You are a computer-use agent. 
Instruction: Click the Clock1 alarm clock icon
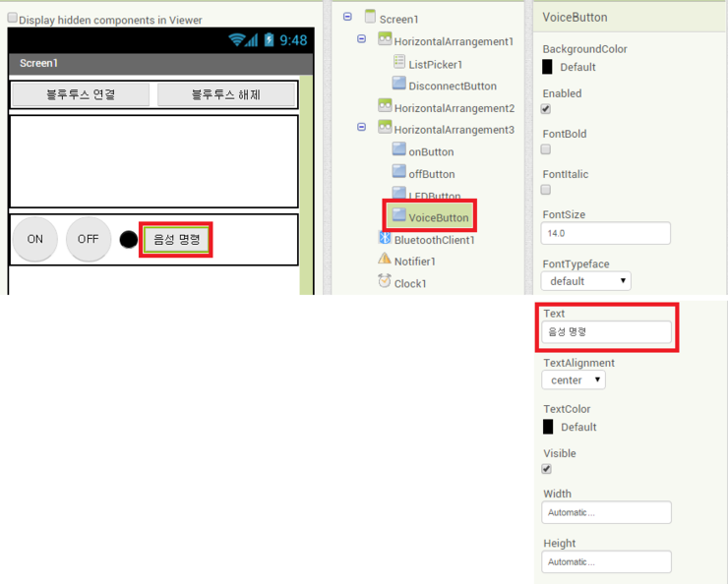[x=385, y=280]
